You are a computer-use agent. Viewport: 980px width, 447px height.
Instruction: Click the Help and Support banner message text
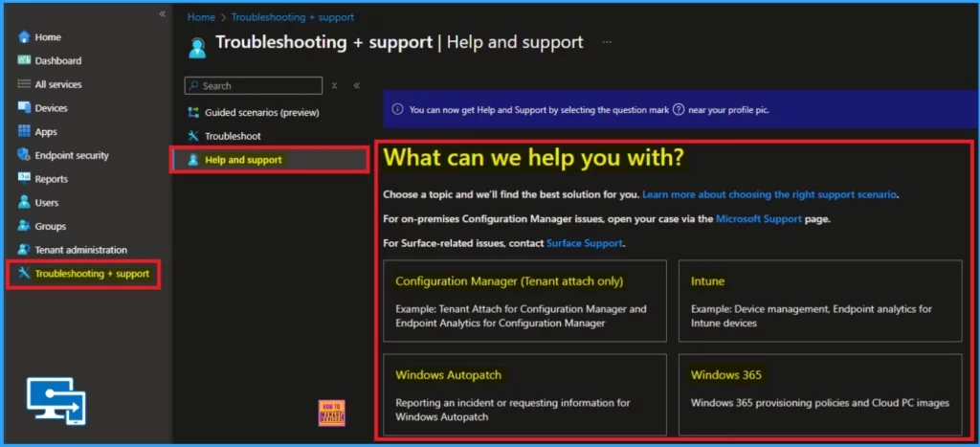click(x=589, y=109)
